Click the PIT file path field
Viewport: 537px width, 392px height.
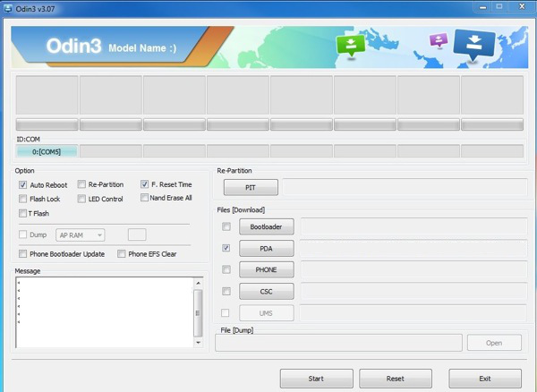[x=405, y=187]
